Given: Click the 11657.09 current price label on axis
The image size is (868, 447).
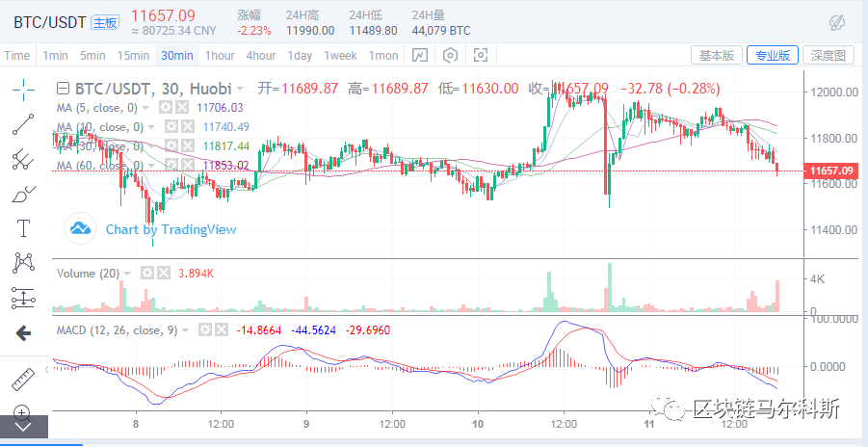Looking at the screenshot, I should tap(833, 171).
